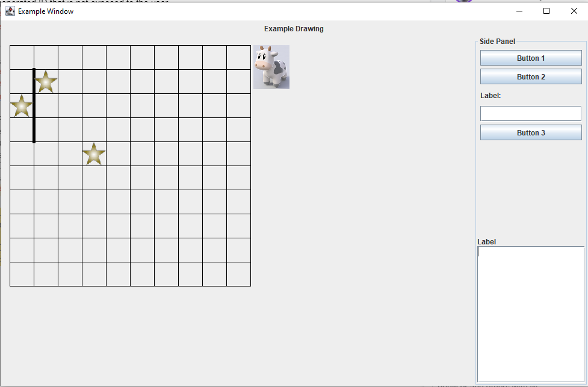Click the Java icon in the title bar
The image size is (588, 387).
pos(10,11)
